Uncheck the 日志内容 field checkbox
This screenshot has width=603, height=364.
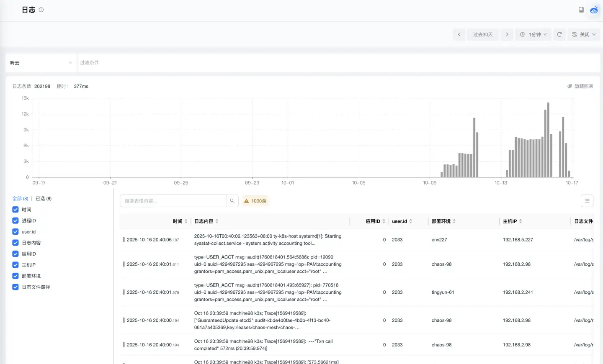click(15, 243)
